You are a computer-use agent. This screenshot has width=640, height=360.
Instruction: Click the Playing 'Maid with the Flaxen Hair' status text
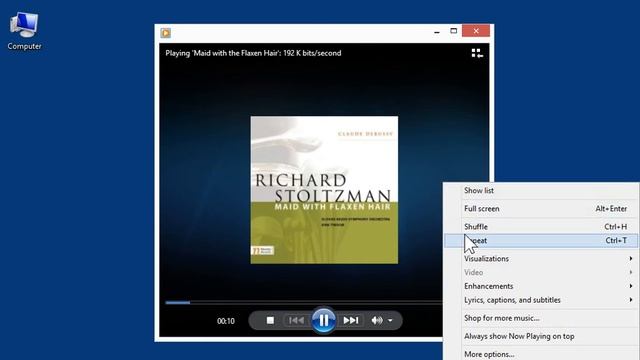click(x=253, y=53)
